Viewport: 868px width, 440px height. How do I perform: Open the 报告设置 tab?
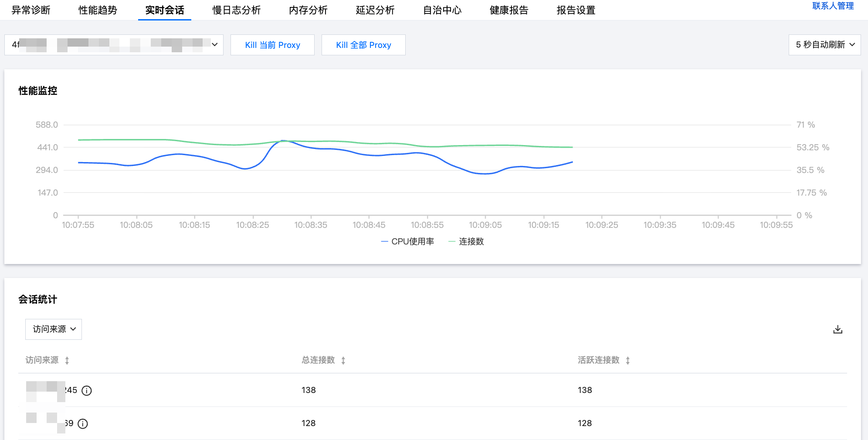coord(576,10)
